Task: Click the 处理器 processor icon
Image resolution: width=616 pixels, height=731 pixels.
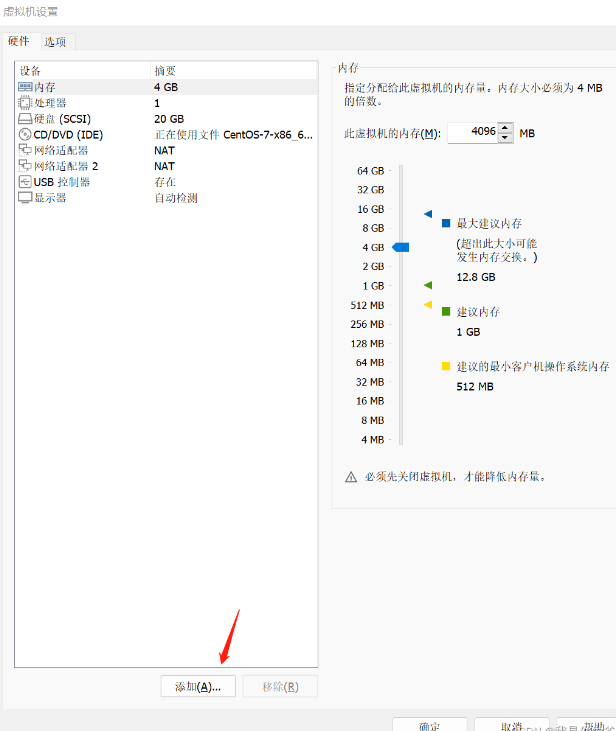Action: (25, 103)
